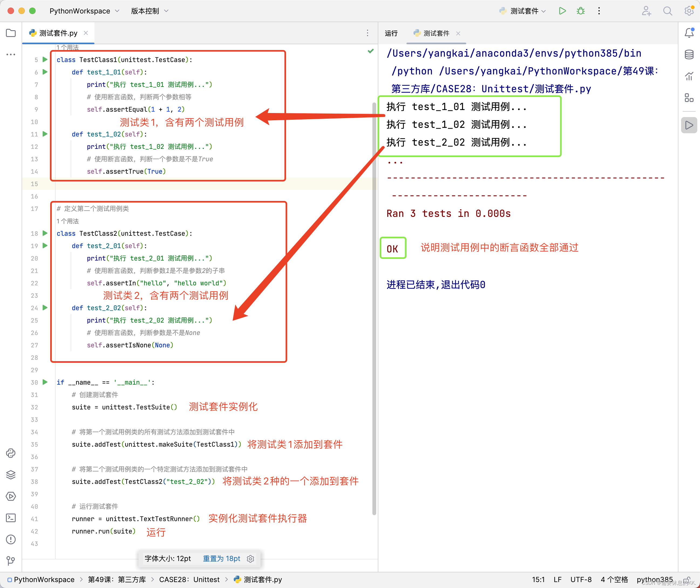Run the main block from line 30 gutter
The image size is (700, 588).
[45, 382]
